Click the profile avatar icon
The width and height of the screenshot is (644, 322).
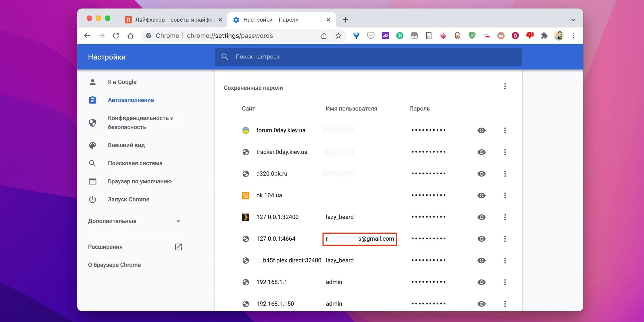point(559,36)
